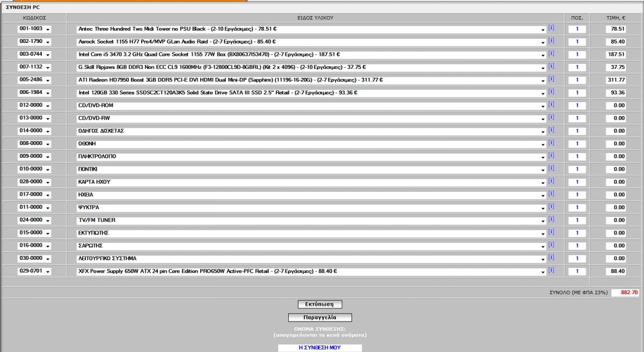Click the 187.51 price field
The height and width of the screenshot is (352, 644).
tap(616, 55)
